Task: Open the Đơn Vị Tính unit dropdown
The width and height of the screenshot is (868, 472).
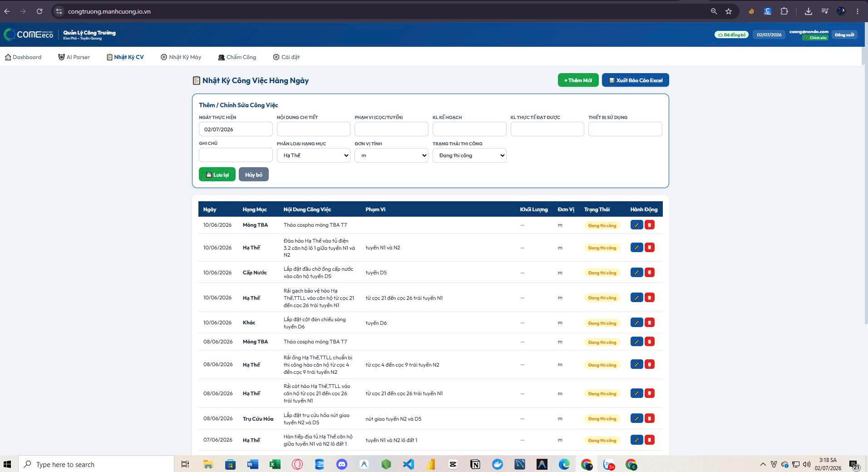Action: coord(391,155)
